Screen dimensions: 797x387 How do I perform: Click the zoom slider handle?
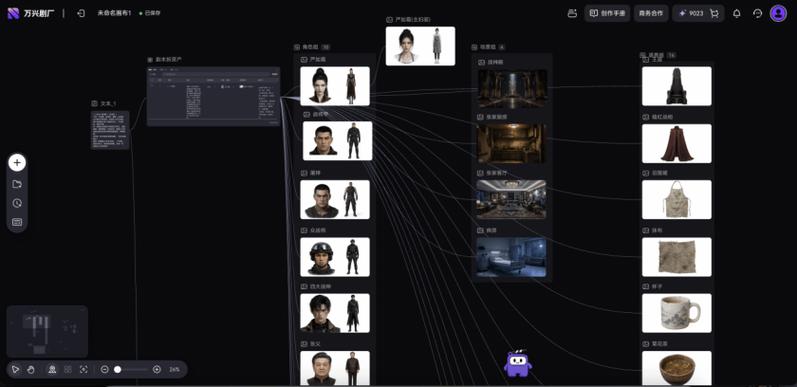(117, 370)
